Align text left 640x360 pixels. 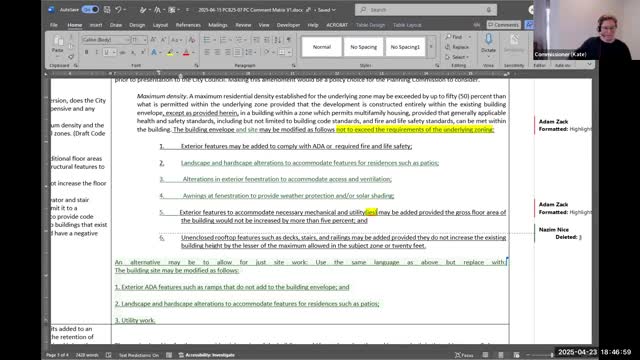207,52
